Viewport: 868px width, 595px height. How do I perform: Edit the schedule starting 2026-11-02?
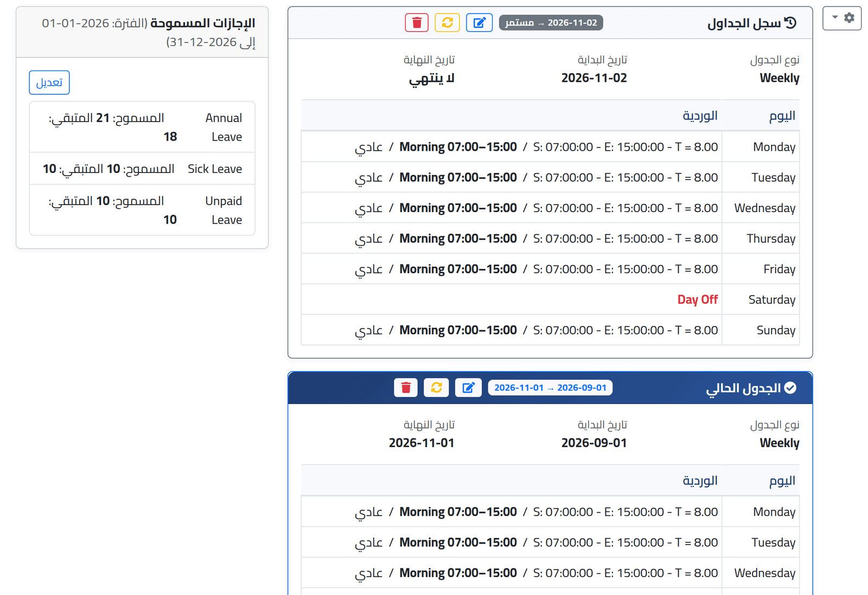pos(479,23)
